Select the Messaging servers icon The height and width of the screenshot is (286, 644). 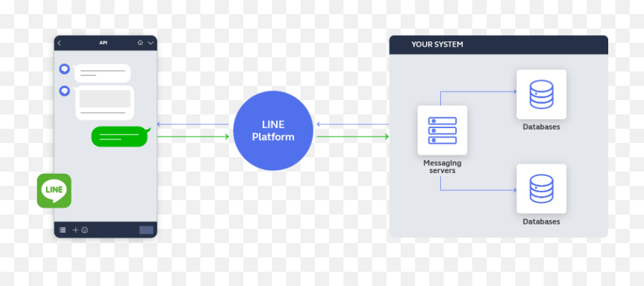click(x=442, y=130)
